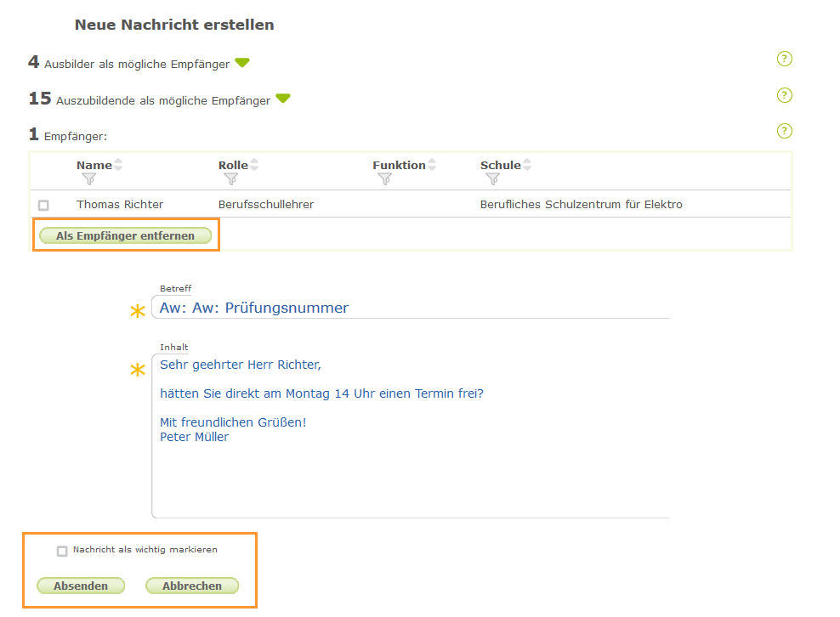Image resolution: width=840 pixels, height=617 pixels.
Task: Click the help icon next to Empfänger
Action: point(784,131)
